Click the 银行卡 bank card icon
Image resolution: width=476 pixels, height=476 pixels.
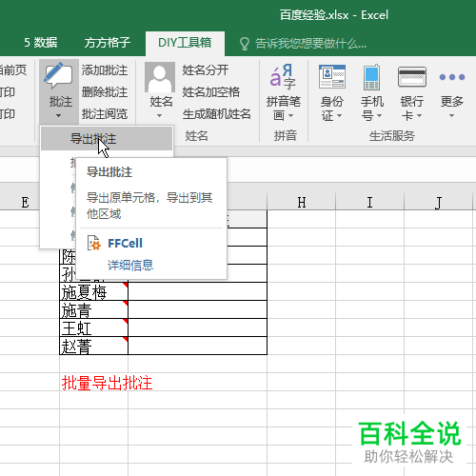tap(412, 76)
